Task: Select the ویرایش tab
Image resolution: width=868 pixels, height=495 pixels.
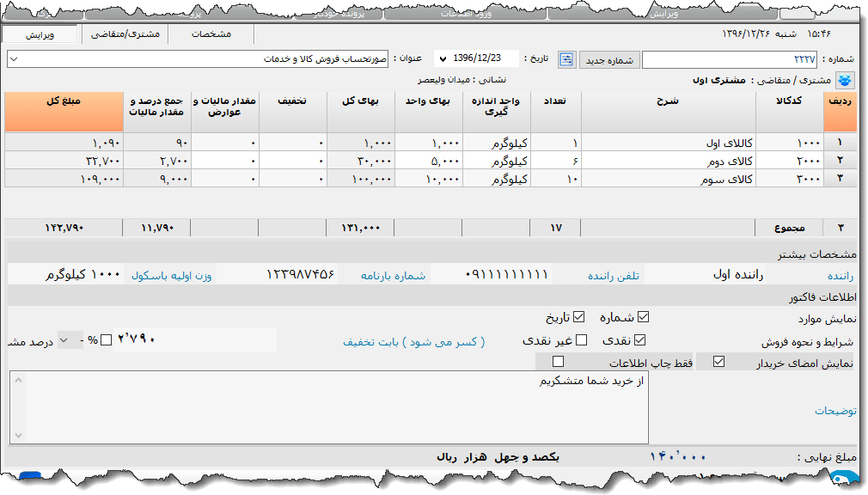Action: pyautogui.click(x=40, y=34)
